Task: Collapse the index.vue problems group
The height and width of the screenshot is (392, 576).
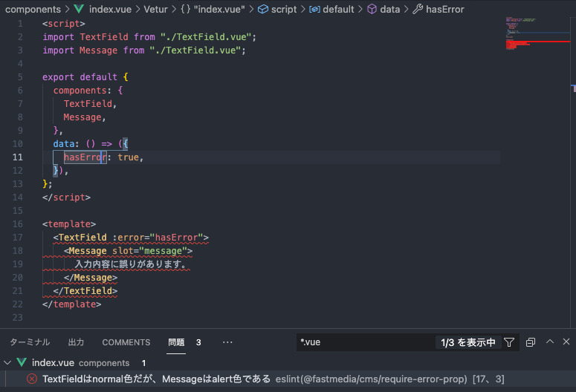Action: tap(7, 362)
